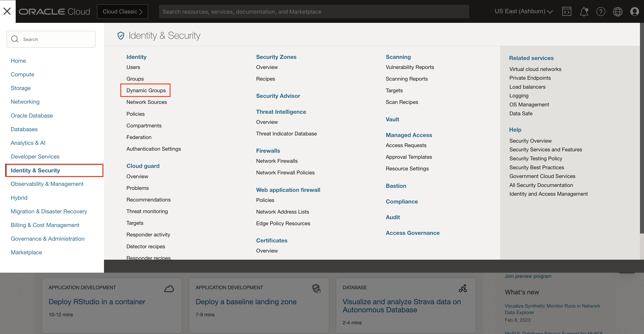Viewport: 644px width, 334px height.
Task: Close the navigation menu with the X icon
Action: point(7,11)
